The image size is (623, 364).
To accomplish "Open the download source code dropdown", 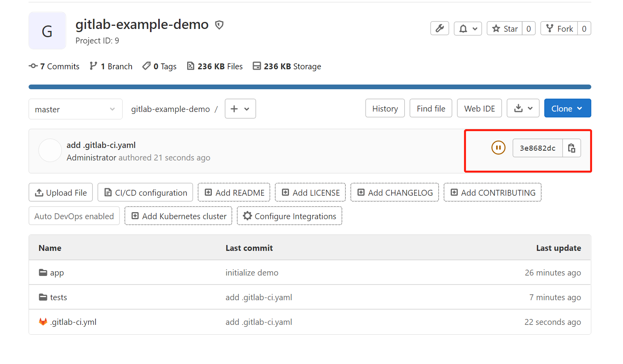I will 523,108.
